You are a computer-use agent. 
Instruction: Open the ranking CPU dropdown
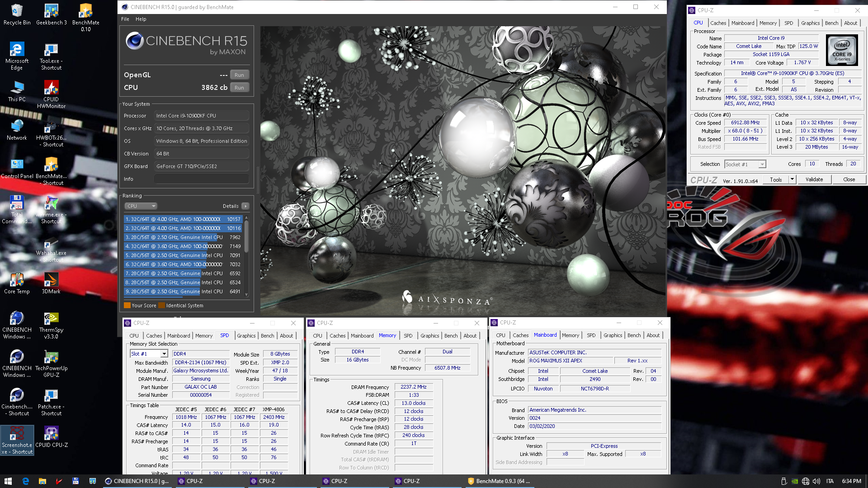pyautogui.click(x=141, y=206)
